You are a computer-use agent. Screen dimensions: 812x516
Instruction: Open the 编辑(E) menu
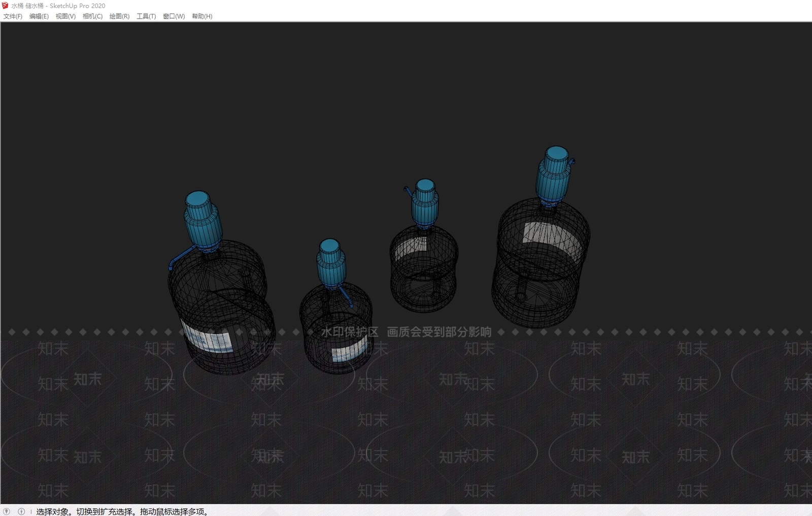(x=39, y=16)
